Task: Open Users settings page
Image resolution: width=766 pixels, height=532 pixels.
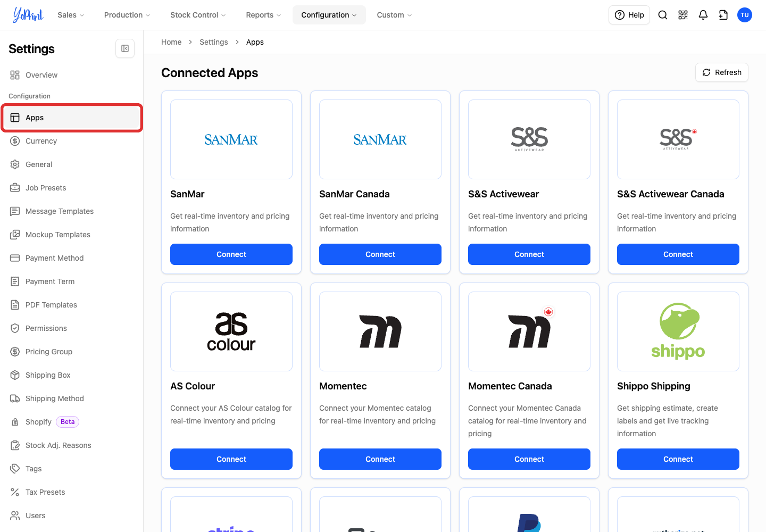Action: tap(72, 516)
